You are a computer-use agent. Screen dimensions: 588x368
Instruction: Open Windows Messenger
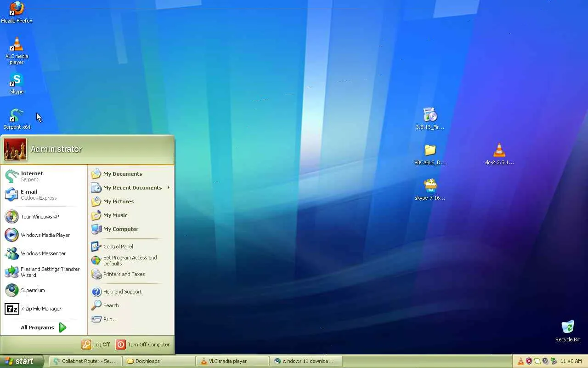coord(44,253)
